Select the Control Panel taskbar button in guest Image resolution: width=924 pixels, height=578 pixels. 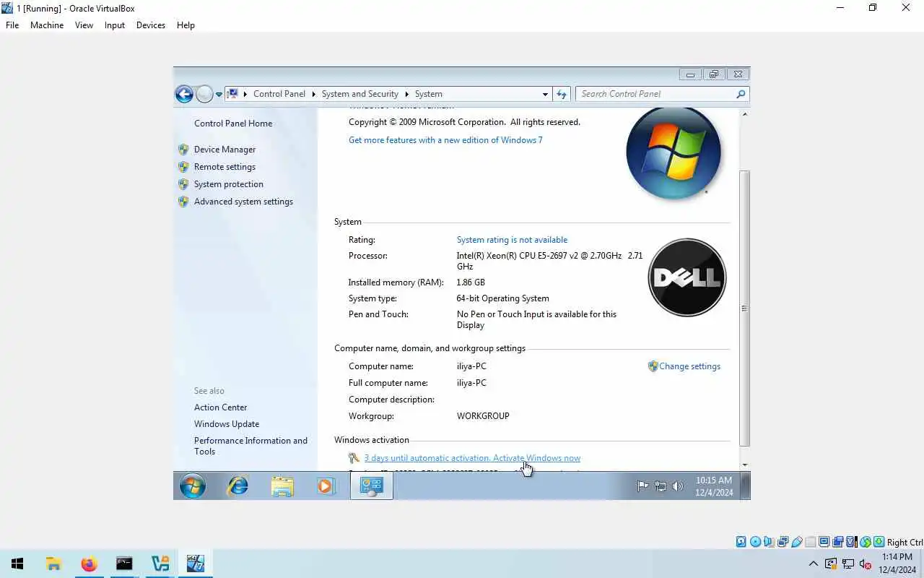(x=371, y=486)
